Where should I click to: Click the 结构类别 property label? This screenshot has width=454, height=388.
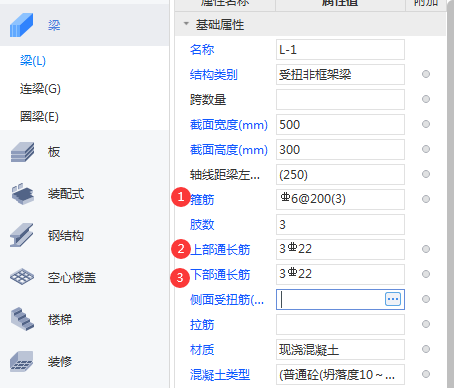pos(214,75)
